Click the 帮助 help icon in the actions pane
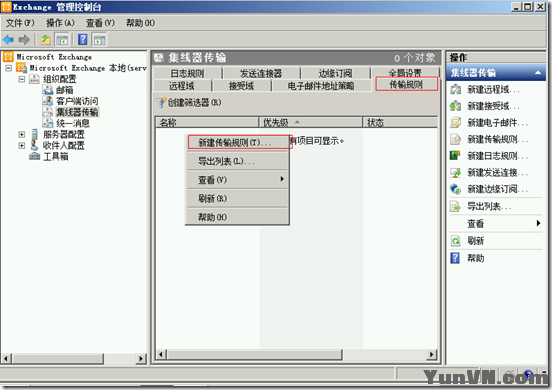Viewport: 552px width, 390px height. click(455, 258)
